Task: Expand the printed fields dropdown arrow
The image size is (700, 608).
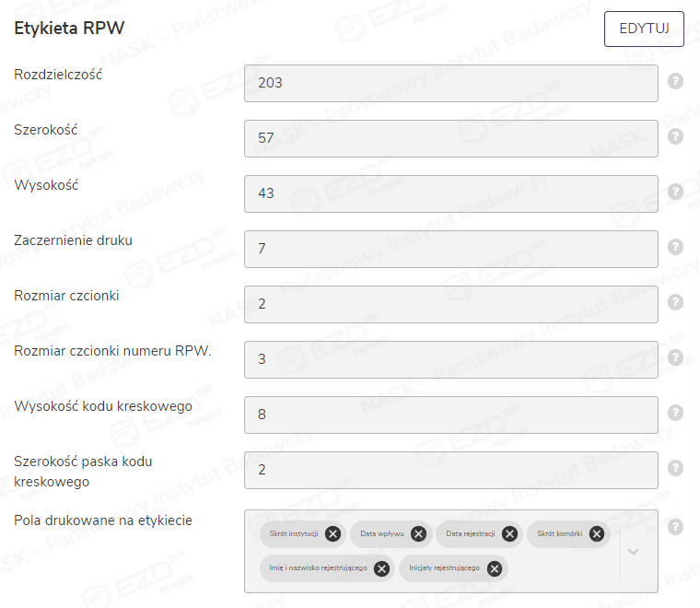Action: [x=633, y=551]
